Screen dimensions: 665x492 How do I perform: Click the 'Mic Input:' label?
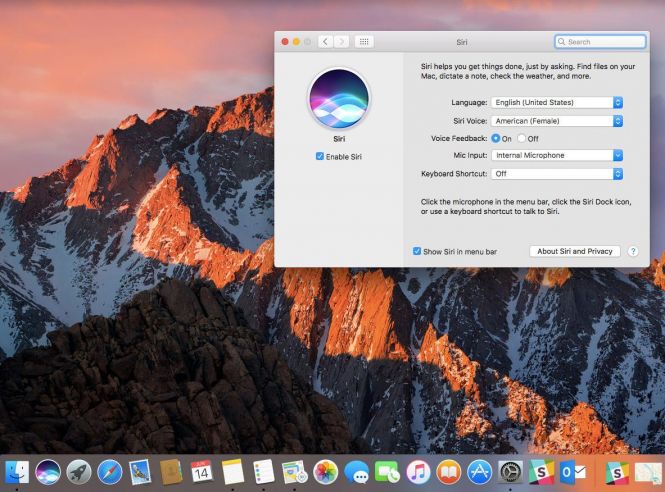pyautogui.click(x=470, y=155)
